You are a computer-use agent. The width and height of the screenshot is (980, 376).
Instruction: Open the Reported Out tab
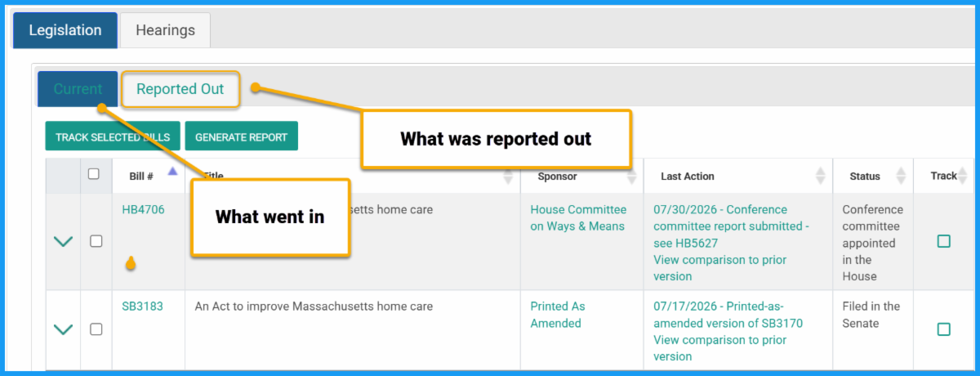tap(180, 89)
